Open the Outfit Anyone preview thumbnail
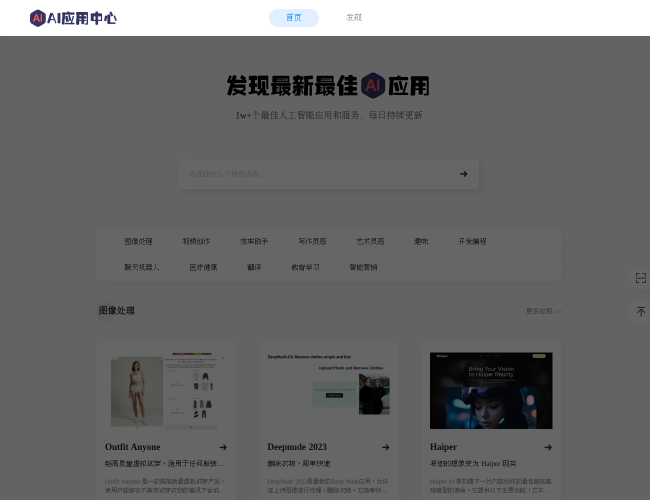 pos(166,391)
